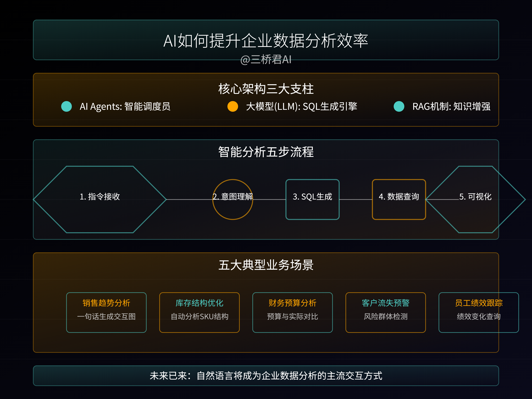Image resolution: width=532 pixels, height=399 pixels.
Task: Open the 库存结构优化 scenario card
Action: [199, 312]
